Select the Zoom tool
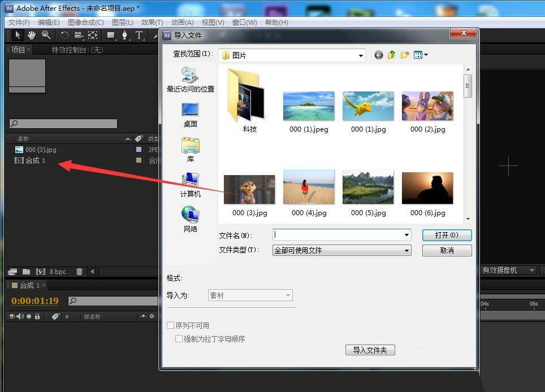The height and width of the screenshot is (392, 545). coord(46,35)
